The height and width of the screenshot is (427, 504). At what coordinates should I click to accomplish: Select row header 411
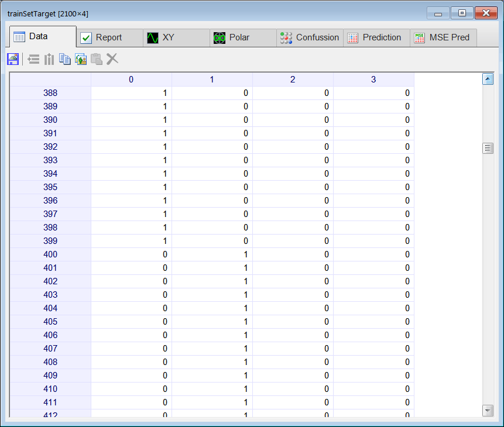[50, 402]
